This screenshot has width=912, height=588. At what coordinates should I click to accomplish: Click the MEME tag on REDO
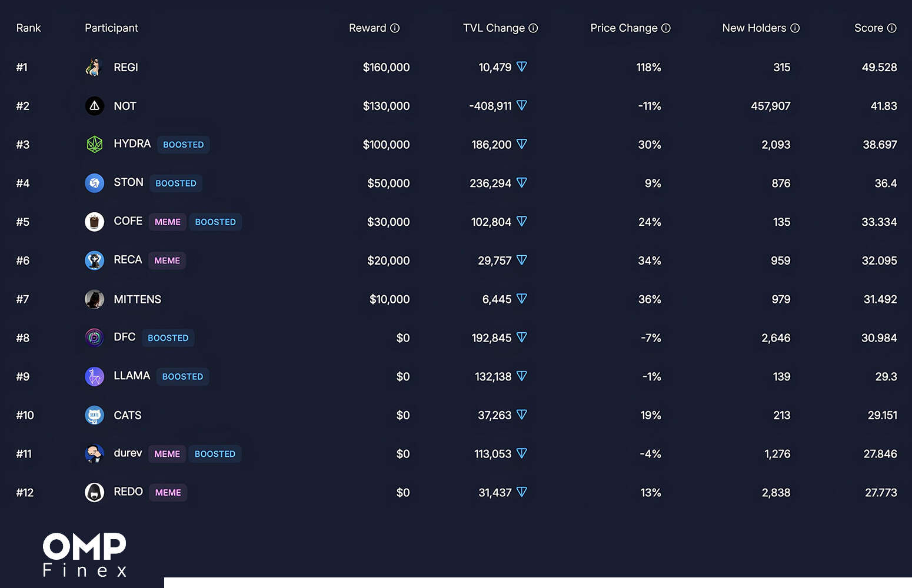[168, 493]
